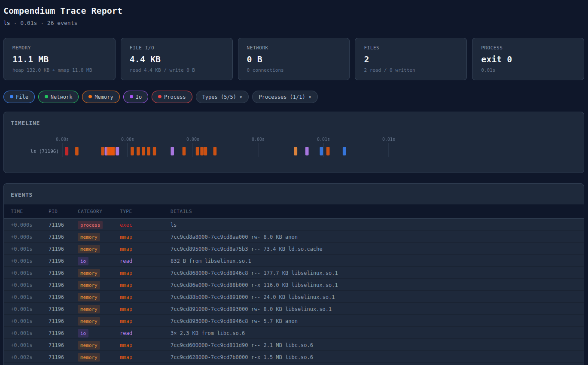Viewport: 588px width, 365px height.
Task: Click the Memory summary card
Action: pyautogui.click(x=59, y=59)
